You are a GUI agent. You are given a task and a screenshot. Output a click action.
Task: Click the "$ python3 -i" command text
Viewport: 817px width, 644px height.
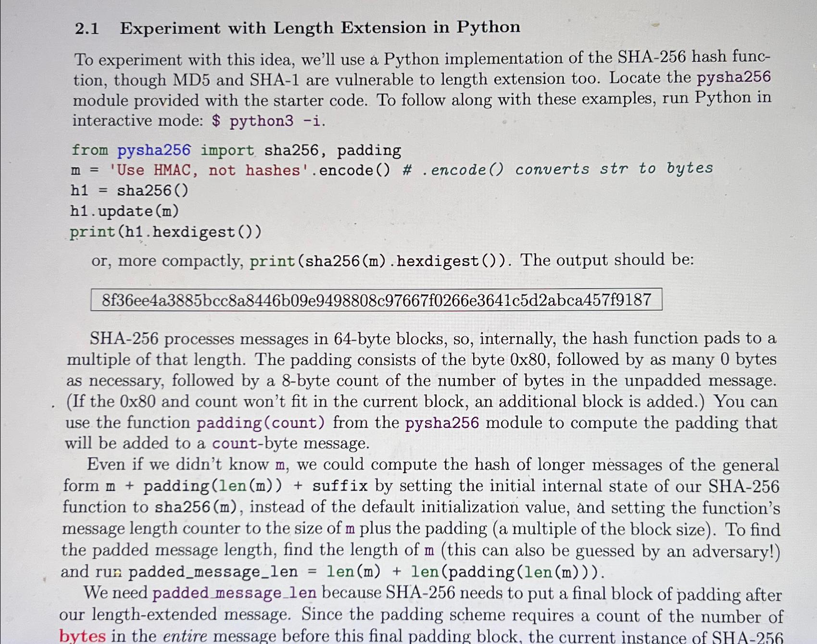266,121
